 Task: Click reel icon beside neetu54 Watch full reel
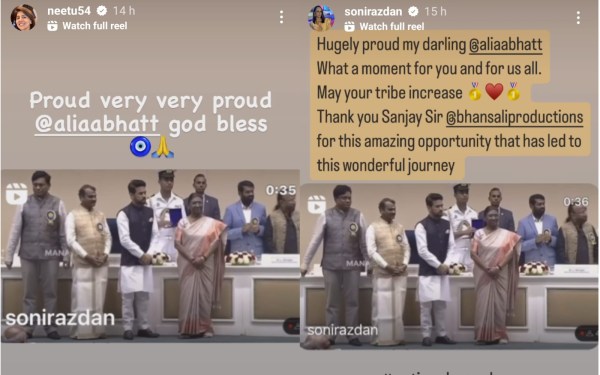52,26
